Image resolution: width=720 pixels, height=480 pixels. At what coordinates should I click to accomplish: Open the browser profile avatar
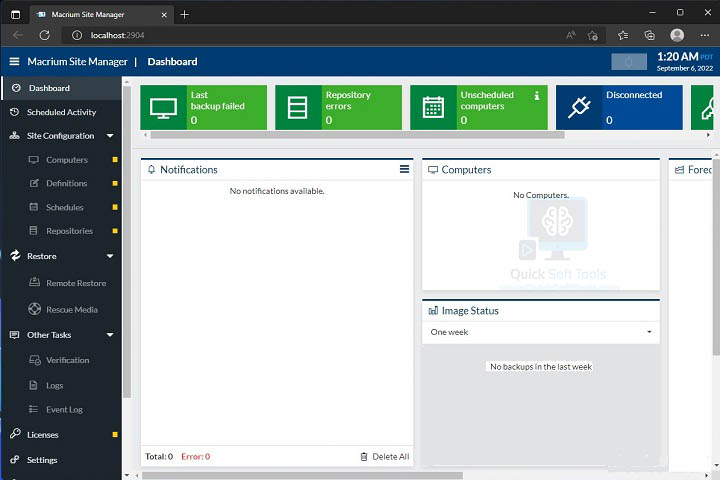(x=677, y=35)
